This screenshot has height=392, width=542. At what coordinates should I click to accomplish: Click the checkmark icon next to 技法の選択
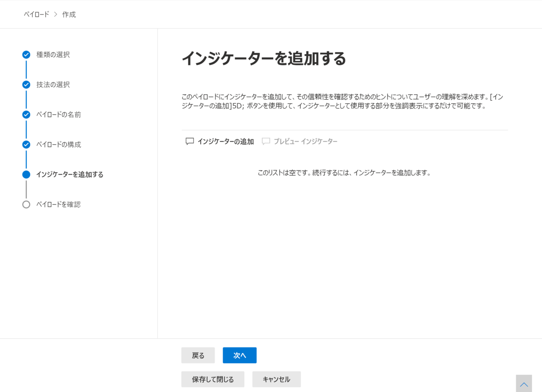pos(26,84)
